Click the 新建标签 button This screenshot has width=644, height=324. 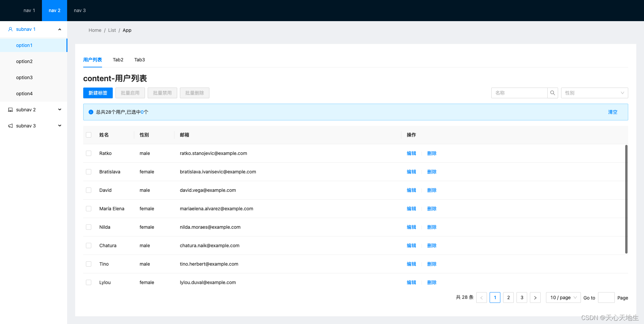coord(98,93)
